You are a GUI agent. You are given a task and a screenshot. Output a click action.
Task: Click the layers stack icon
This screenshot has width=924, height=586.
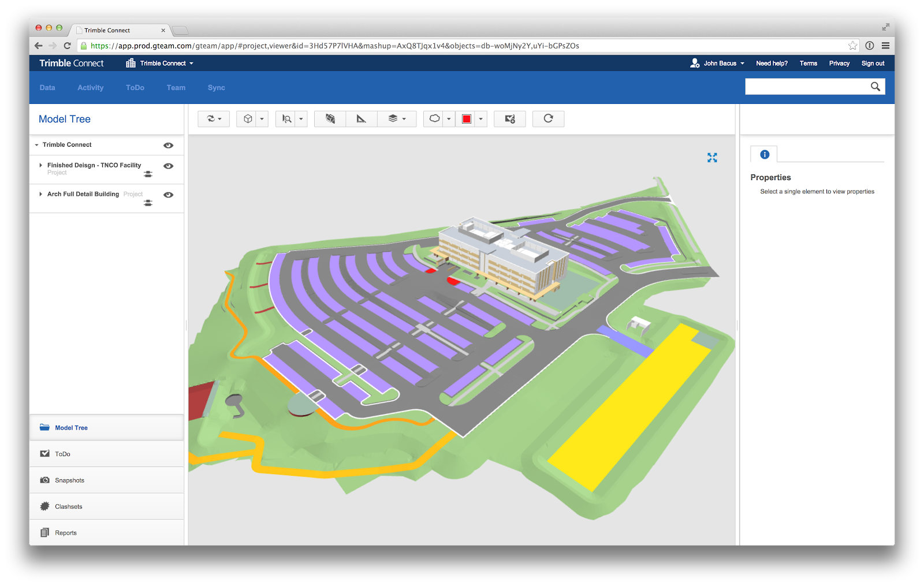pyautogui.click(x=393, y=118)
